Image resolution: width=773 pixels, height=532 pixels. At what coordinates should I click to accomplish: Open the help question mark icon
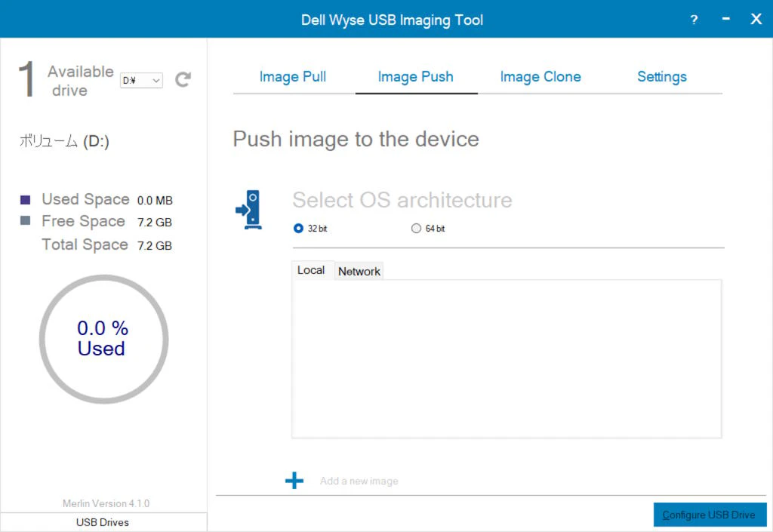coord(694,20)
